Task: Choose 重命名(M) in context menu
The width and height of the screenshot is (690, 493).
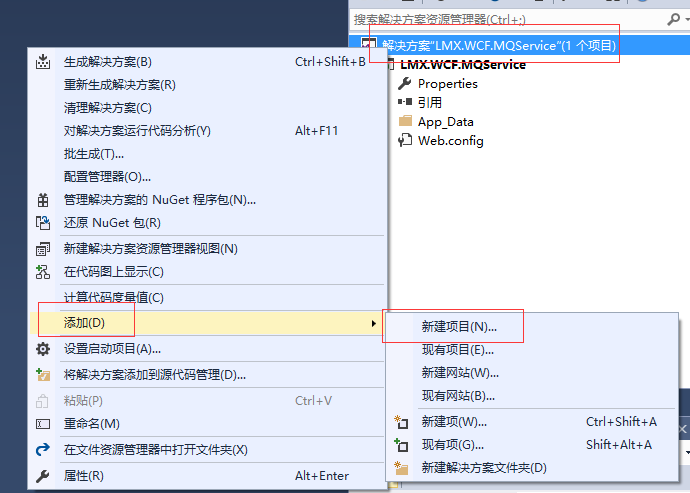Action: coord(207,424)
